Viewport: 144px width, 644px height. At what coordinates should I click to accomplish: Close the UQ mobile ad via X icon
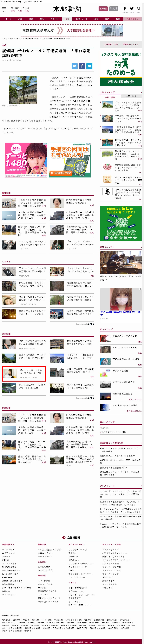[x=46, y=144]
